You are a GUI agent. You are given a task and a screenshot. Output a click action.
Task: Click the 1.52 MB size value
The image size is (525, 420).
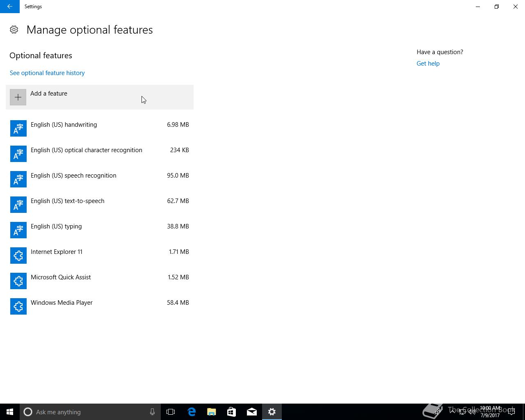[178, 277]
